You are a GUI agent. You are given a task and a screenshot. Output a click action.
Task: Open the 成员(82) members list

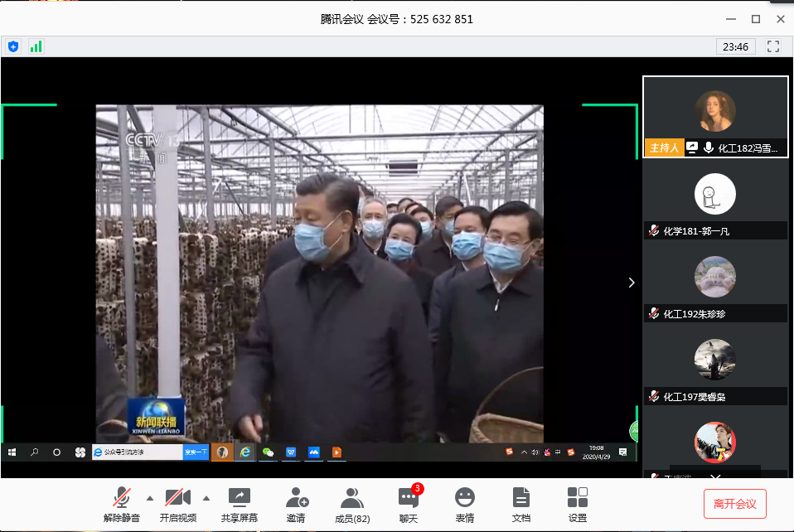point(352,505)
